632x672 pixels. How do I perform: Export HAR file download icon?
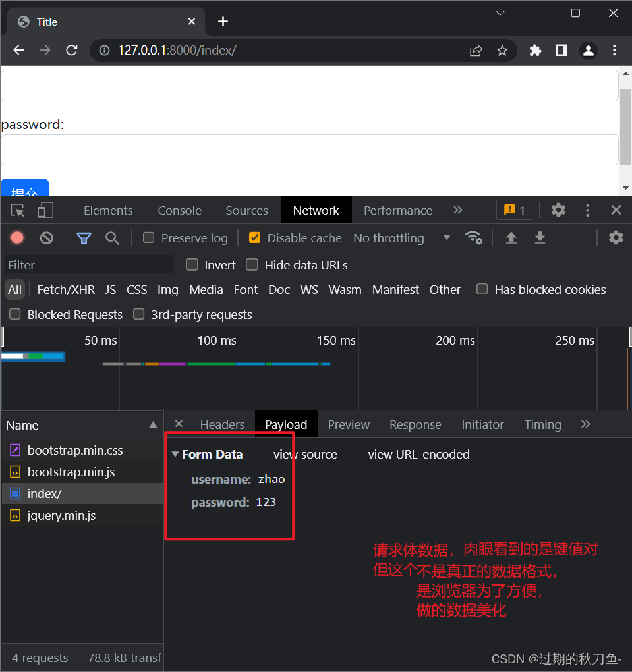pyautogui.click(x=540, y=237)
